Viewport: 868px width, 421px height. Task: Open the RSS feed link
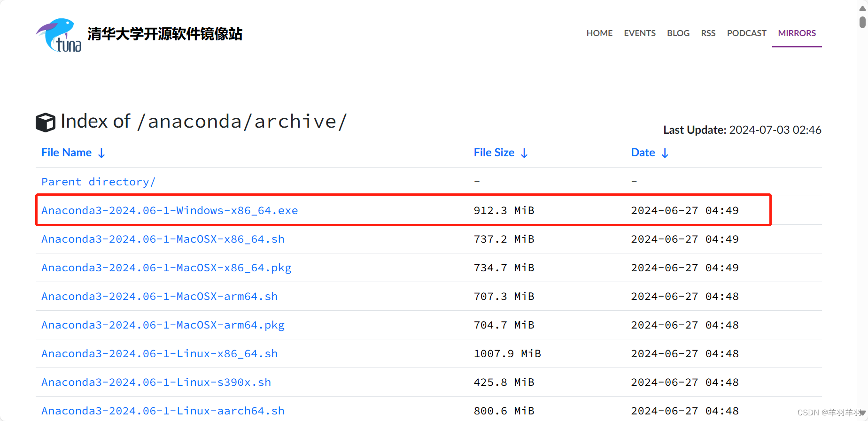pos(708,33)
